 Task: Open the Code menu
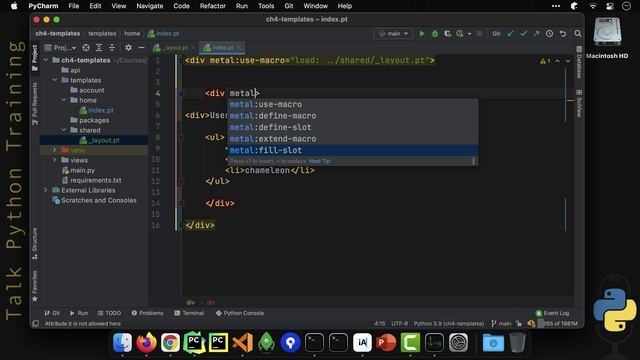pyautogui.click(x=181, y=6)
